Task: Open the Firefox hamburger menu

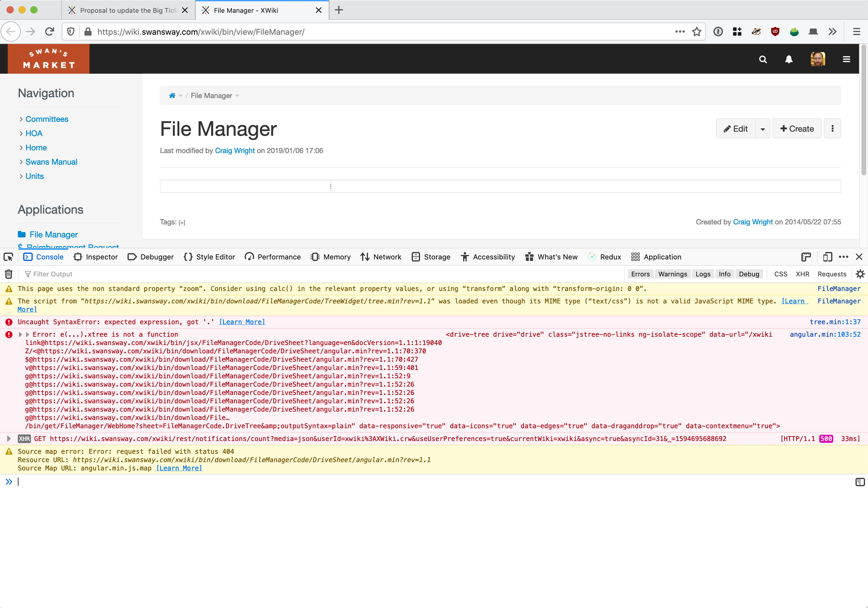Action: (857, 32)
